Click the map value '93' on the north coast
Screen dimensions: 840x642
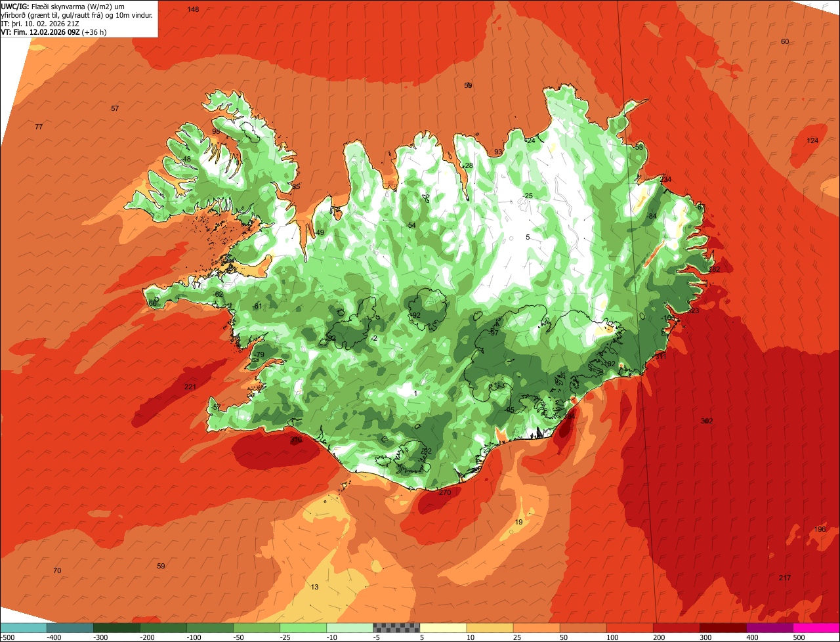point(498,152)
